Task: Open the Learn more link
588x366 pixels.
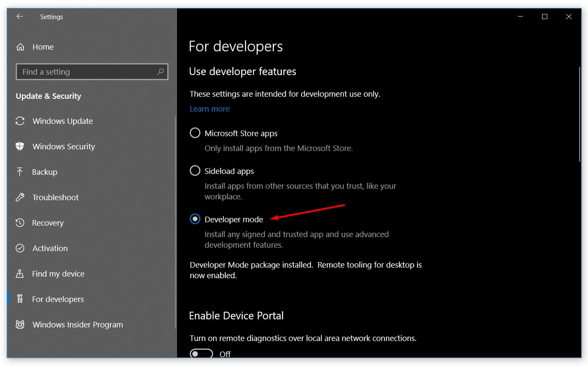Action: coord(209,109)
